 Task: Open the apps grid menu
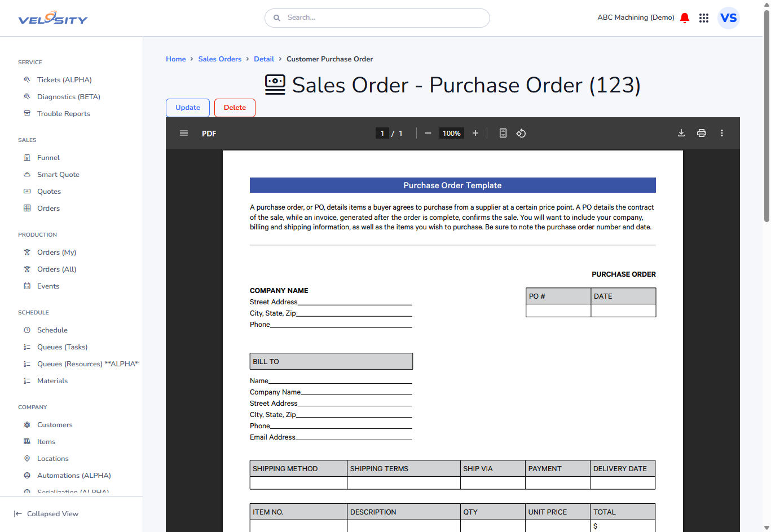(x=704, y=18)
